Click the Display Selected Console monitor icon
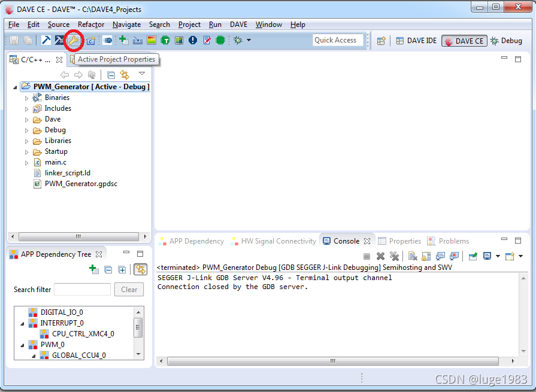Image resolution: width=536 pixels, height=392 pixels. [x=487, y=256]
